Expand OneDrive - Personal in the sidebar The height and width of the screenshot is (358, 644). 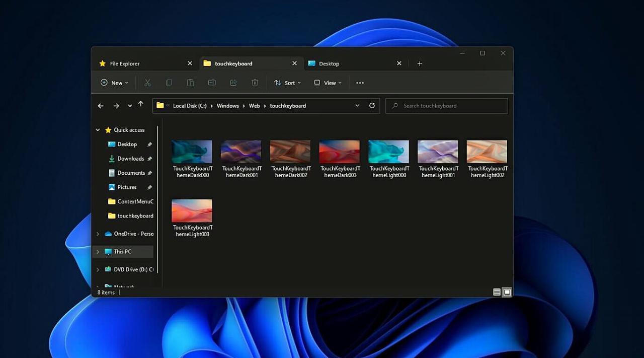click(98, 234)
